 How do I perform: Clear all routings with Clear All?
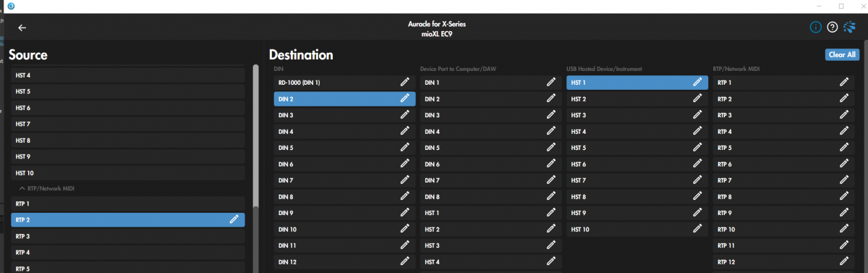(842, 54)
